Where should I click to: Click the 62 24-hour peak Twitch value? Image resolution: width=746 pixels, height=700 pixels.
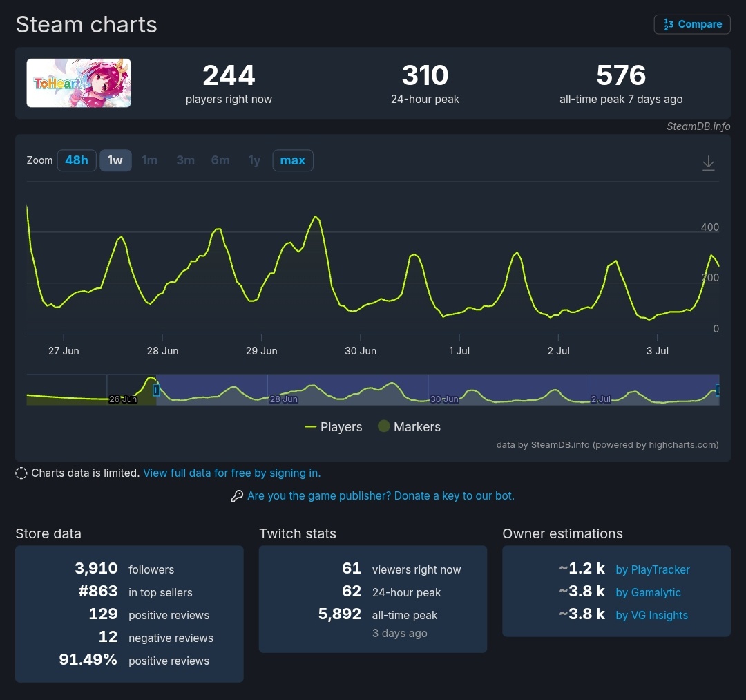(x=352, y=591)
